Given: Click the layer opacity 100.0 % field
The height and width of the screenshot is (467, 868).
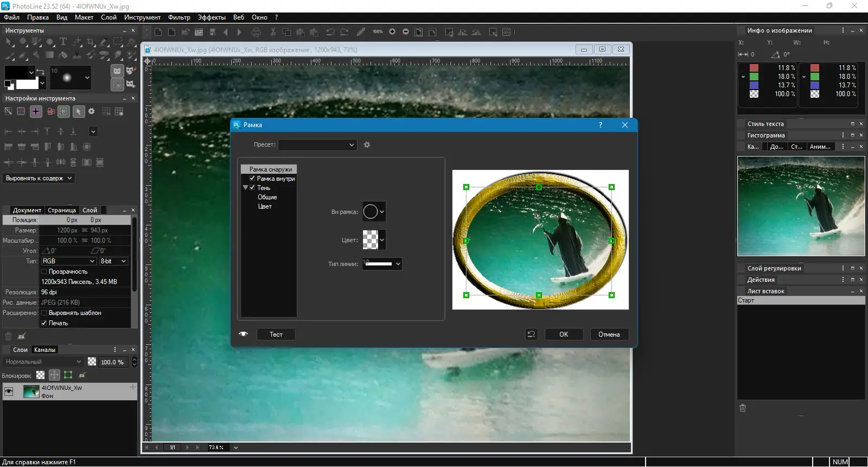Looking at the screenshot, I should tap(112, 362).
